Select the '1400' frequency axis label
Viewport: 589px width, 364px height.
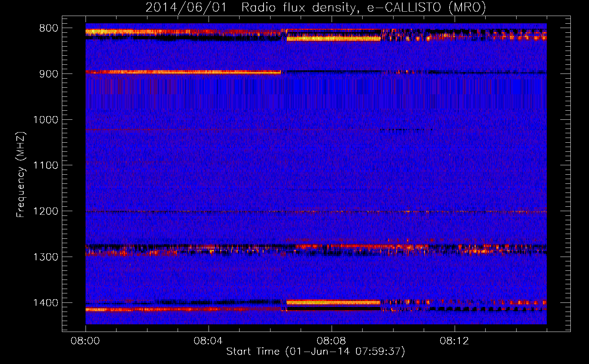(46, 303)
